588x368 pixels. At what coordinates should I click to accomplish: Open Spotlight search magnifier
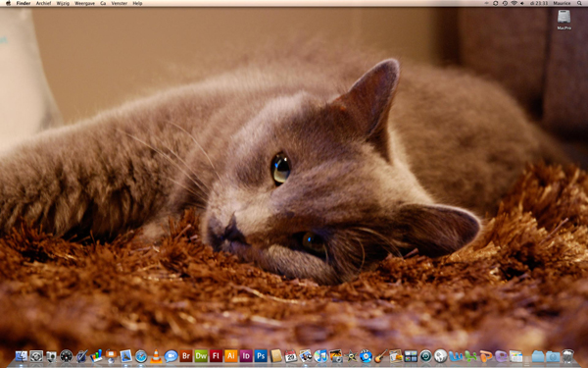pyautogui.click(x=579, y=3)
